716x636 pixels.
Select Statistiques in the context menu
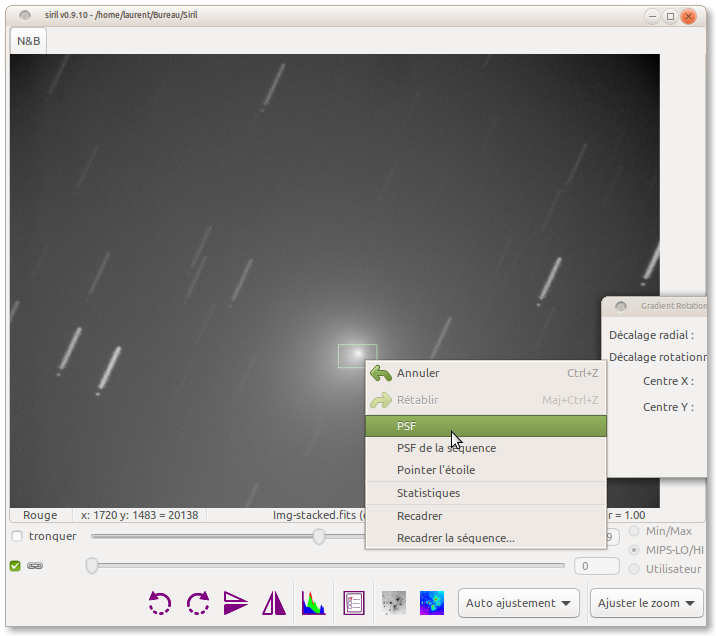tap(428, 493)
